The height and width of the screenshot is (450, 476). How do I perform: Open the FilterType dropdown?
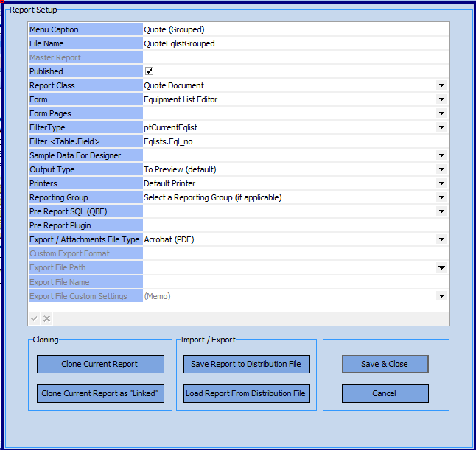(x=441, y=127)
